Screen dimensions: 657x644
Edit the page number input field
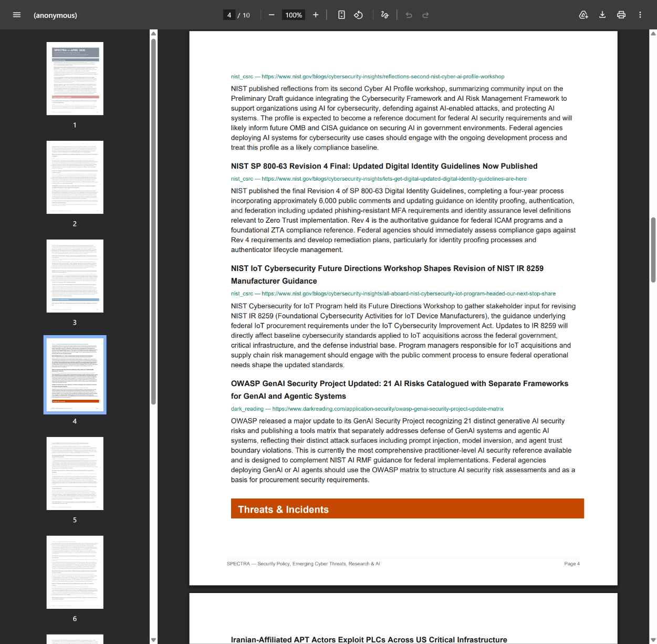[229, 15]
